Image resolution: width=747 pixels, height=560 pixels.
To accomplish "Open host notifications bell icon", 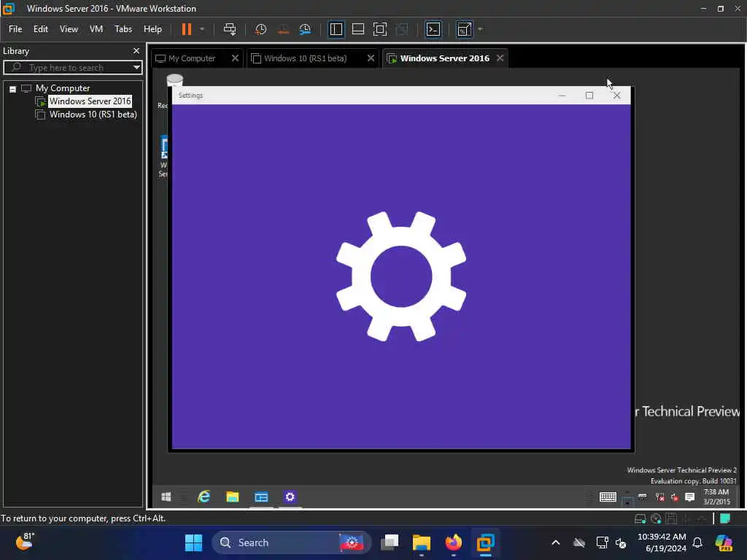I will (697, 542).
